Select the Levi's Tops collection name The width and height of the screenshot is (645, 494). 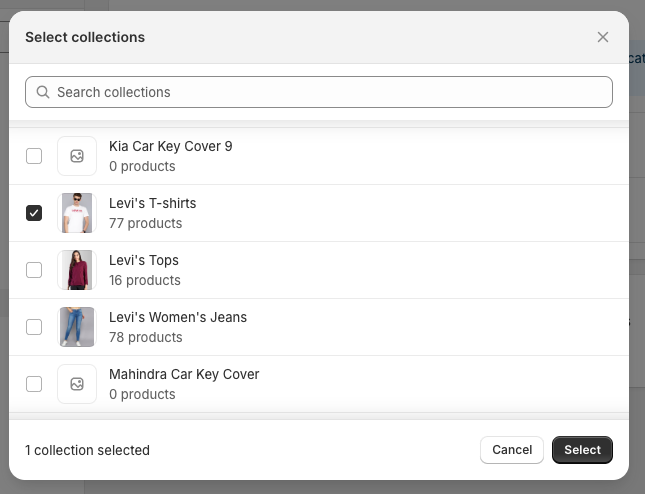point(144,260)
